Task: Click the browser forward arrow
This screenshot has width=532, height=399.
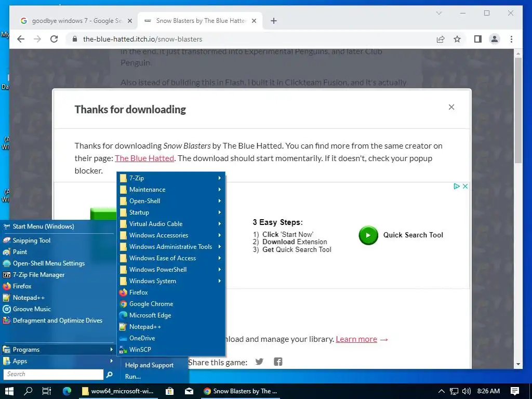Action: (x=37, y=39)
